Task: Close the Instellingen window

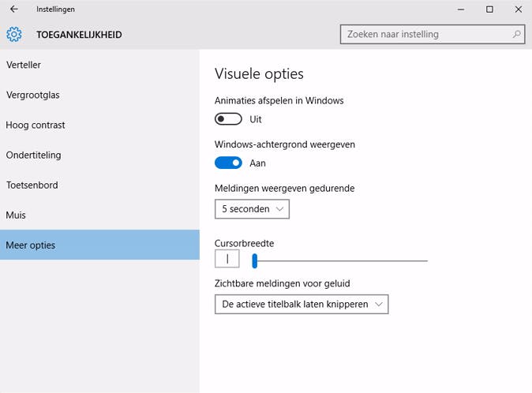Action: [517, 9]
